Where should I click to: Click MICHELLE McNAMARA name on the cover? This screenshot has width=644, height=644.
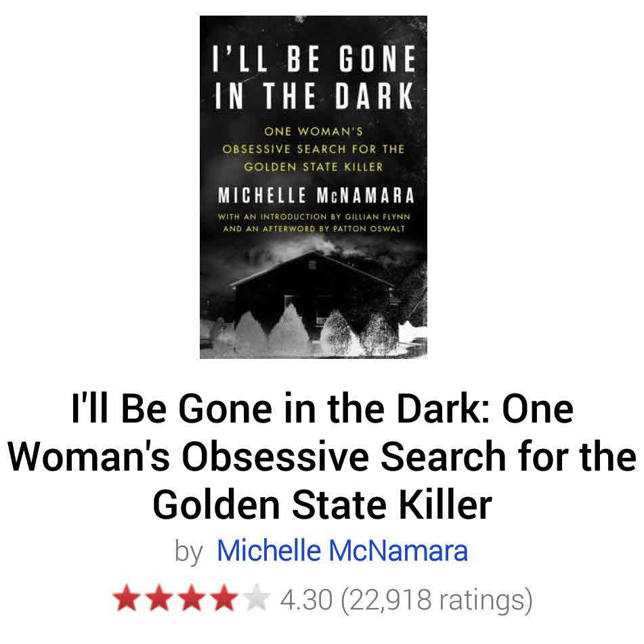[316, 195]
